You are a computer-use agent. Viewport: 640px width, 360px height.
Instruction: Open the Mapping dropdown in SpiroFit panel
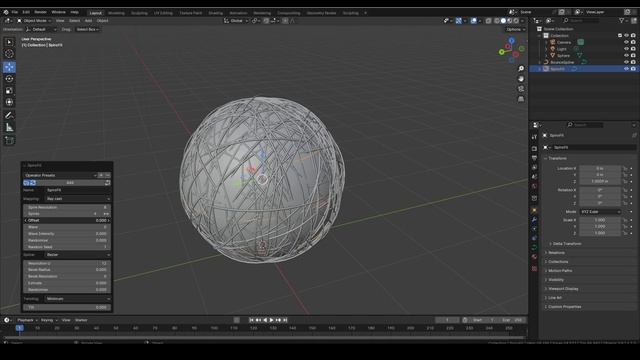78,199
